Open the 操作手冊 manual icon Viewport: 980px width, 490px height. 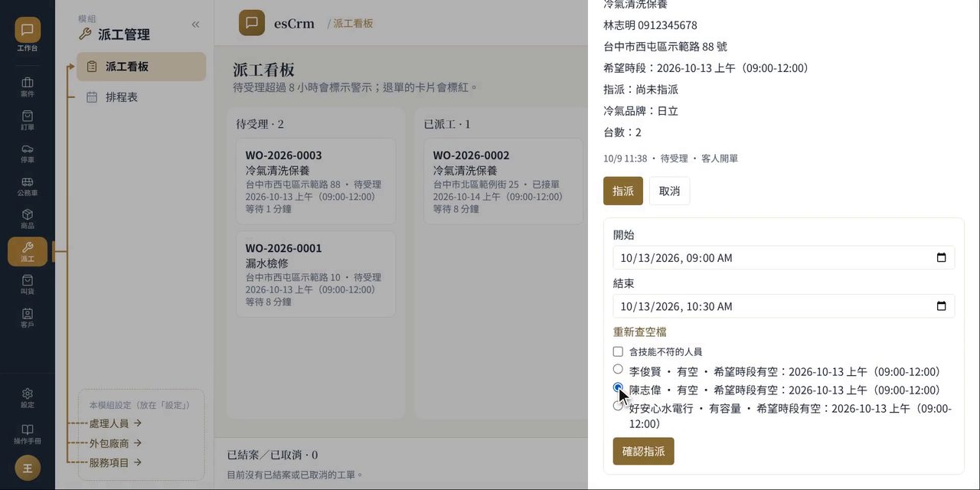(x=28, y=434)
